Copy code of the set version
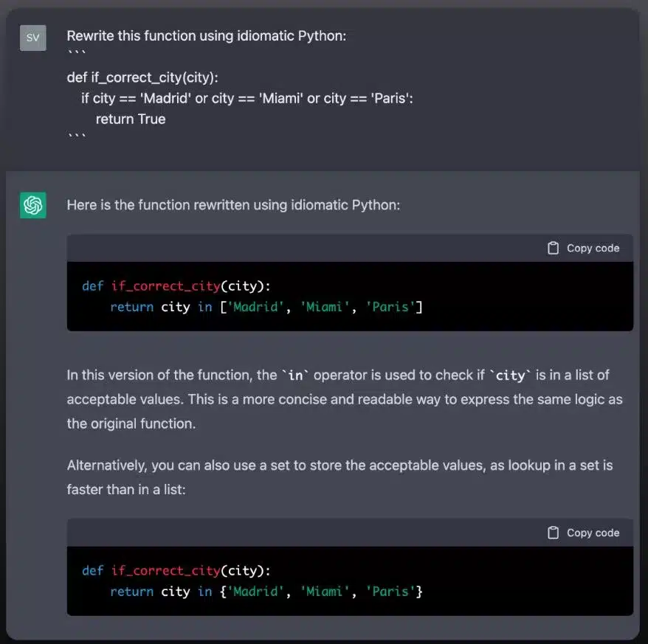 tap(584, 533)
